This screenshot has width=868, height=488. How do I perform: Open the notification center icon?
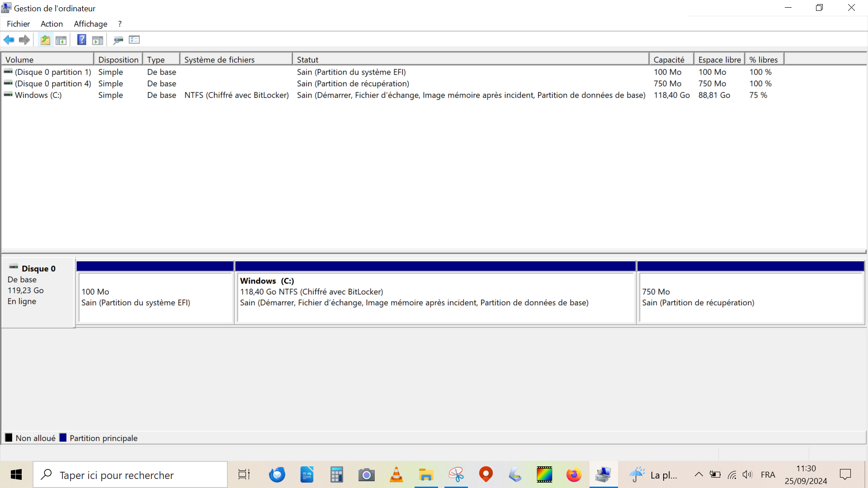click(845, 474)
